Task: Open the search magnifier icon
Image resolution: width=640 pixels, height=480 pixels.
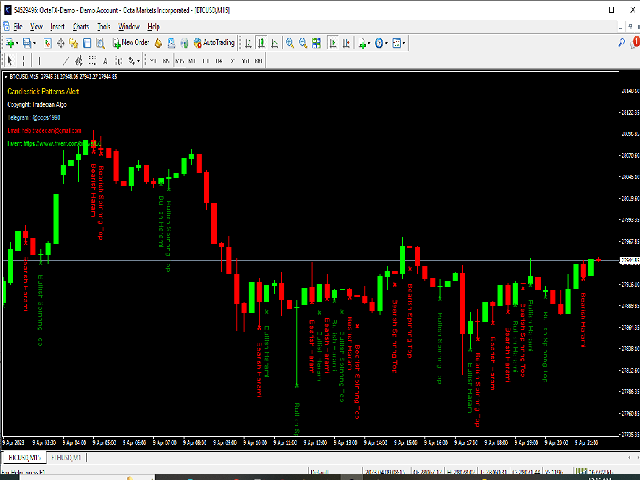Action: pyautogui.click(x=622, y=42)
